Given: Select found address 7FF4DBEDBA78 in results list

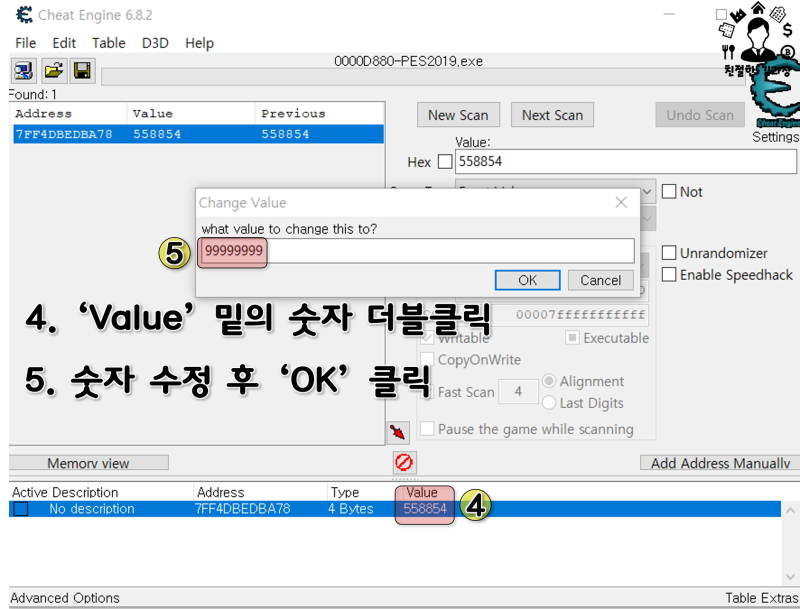Looking at the screenshot, I should [x=198, y=134].
